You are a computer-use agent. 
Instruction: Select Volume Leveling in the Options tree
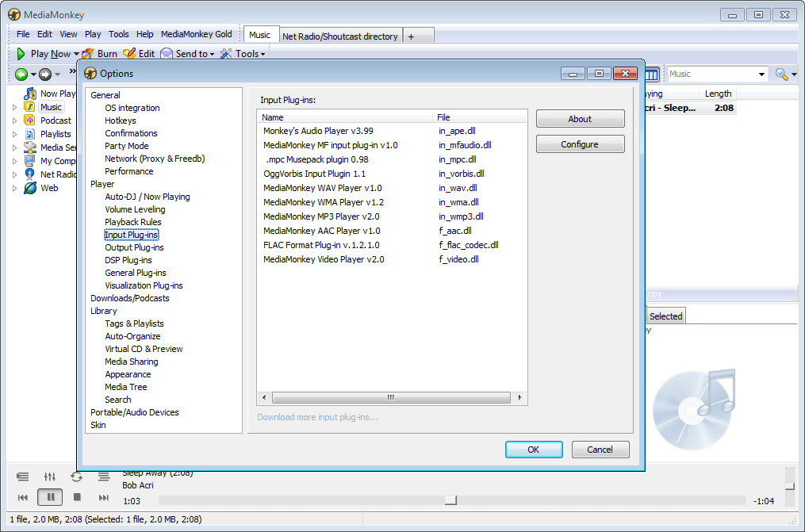click(x=135, y=209)
